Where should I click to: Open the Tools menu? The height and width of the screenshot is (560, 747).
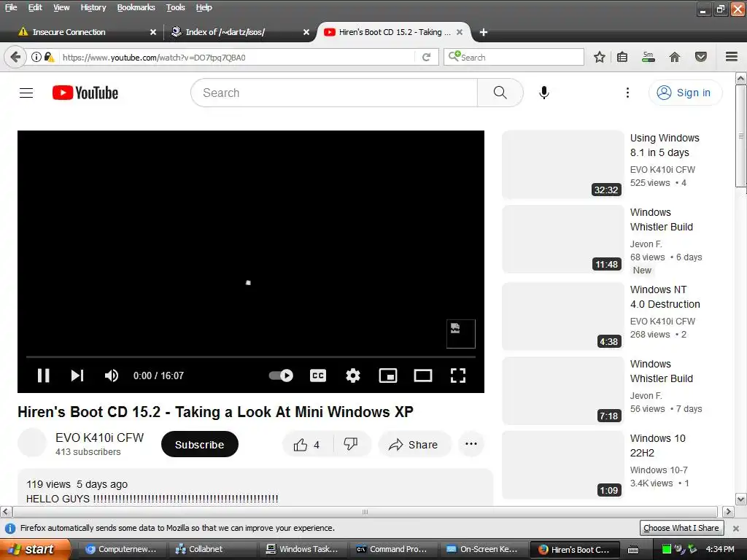tap(175, 7)
